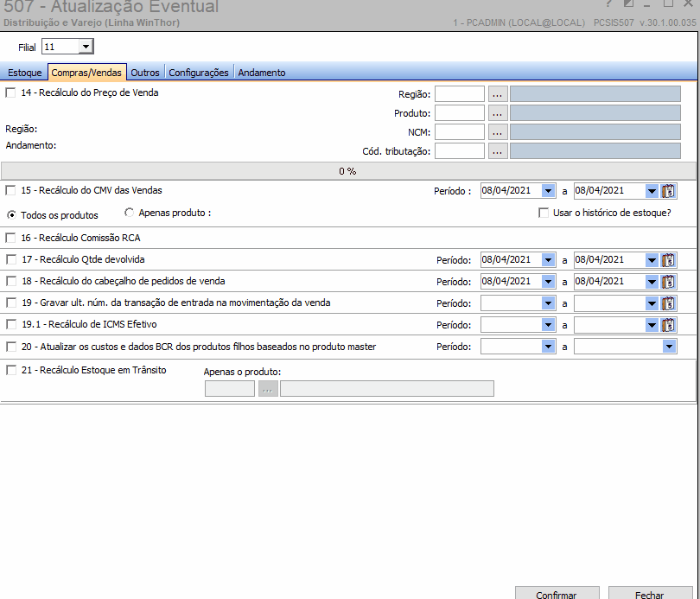Viewport: 700px width, 599px height.
Task: Check 18 - Recálculo do cabeçalho de pedidos
Action: 11,281
